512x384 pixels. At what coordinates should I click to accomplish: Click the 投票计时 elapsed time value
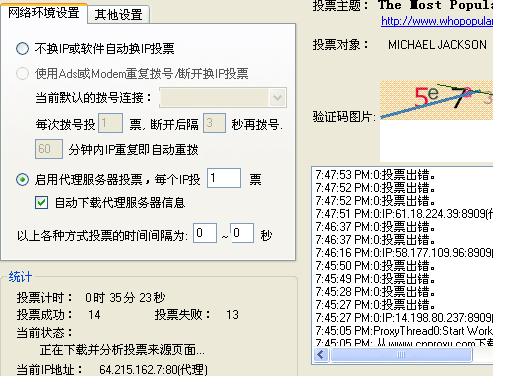click(125, 297)
